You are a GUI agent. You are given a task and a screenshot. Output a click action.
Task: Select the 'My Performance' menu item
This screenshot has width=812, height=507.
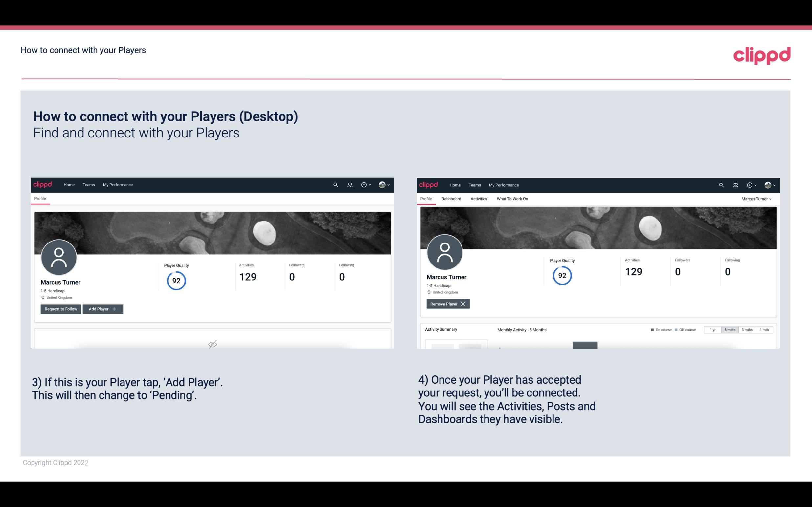(117, 184)
